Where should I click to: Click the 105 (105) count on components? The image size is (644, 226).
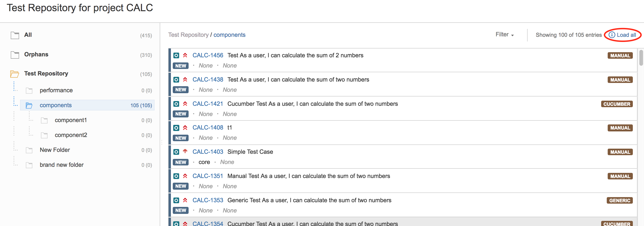click(141, 105)
